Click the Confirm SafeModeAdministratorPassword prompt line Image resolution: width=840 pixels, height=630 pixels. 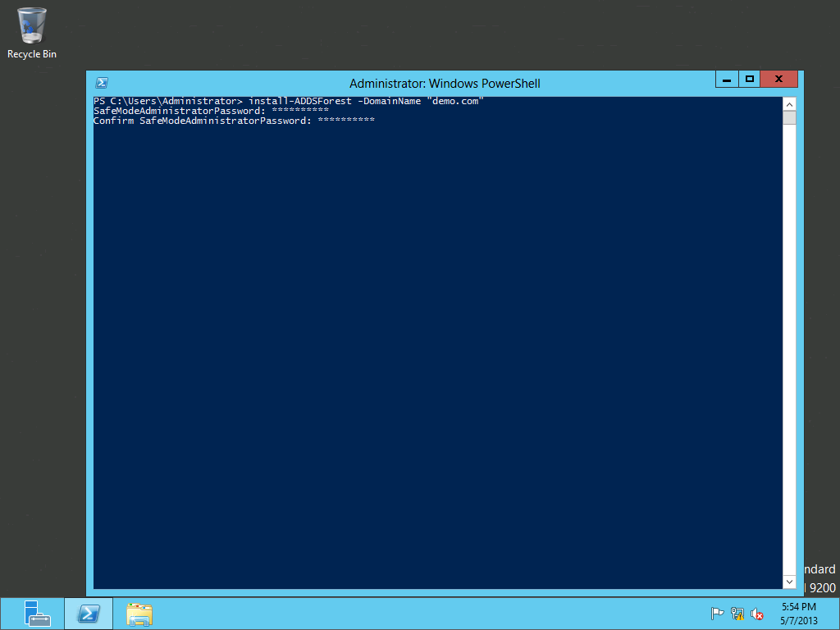click(x=234, y=121)
